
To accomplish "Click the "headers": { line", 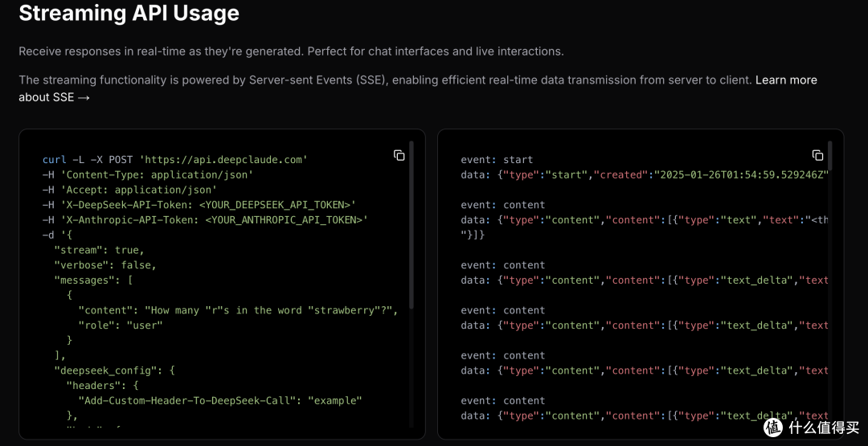I will tap(102, 385).
